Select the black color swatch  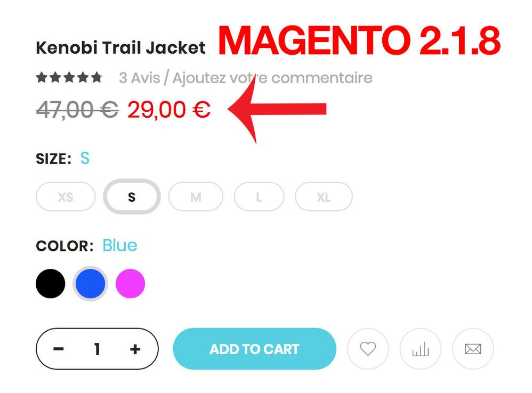(50, 284)
